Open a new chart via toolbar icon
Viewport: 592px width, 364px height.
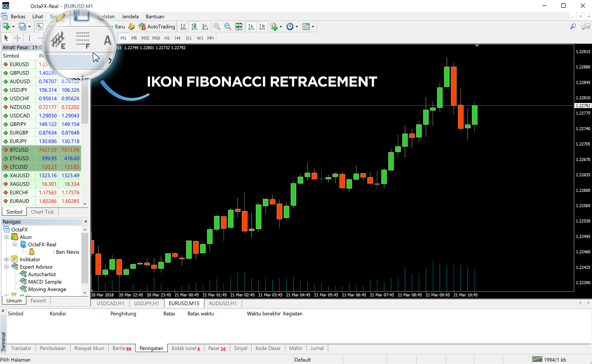pos(6,26)
